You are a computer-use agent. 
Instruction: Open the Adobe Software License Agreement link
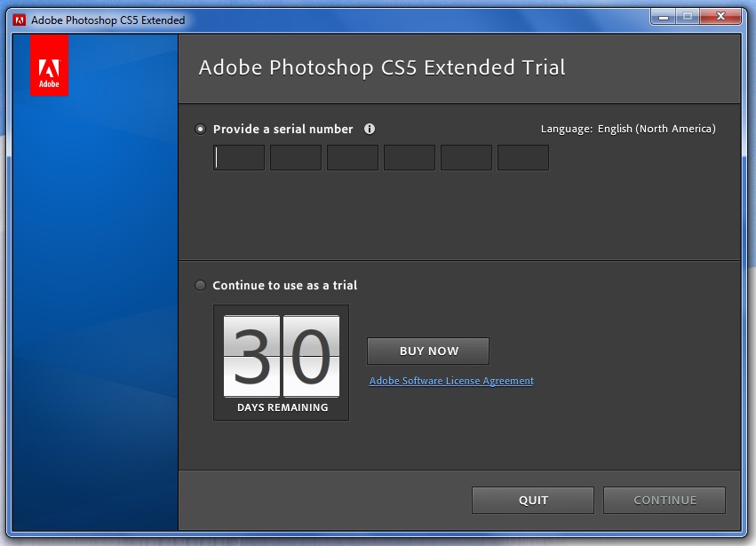[451, 381]
